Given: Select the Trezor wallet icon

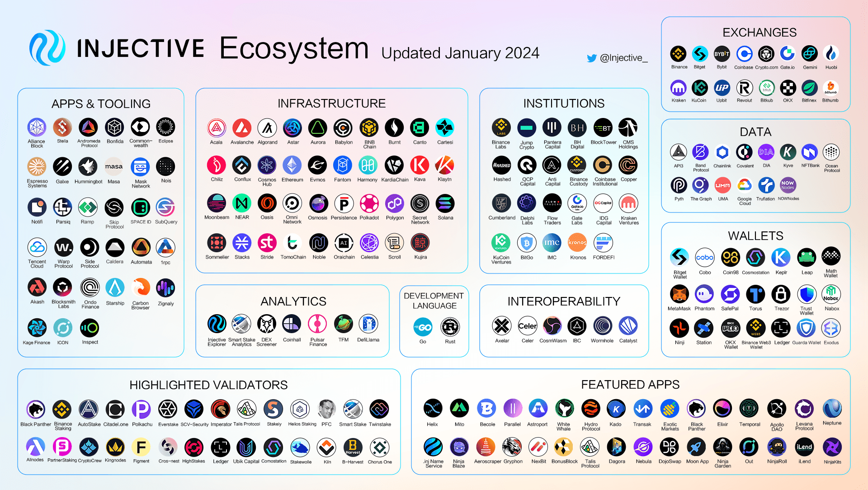Looking at the screenshot, I should pos(781,294).
